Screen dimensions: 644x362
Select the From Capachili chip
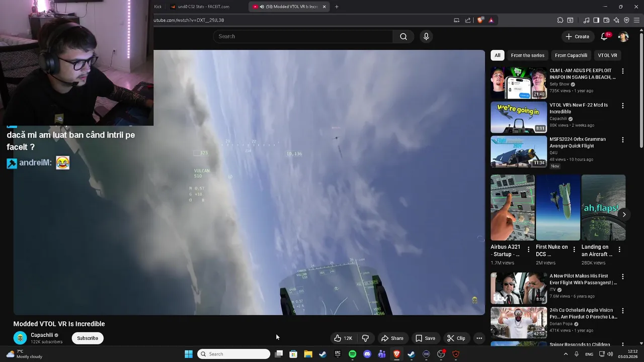pos(571,55)
